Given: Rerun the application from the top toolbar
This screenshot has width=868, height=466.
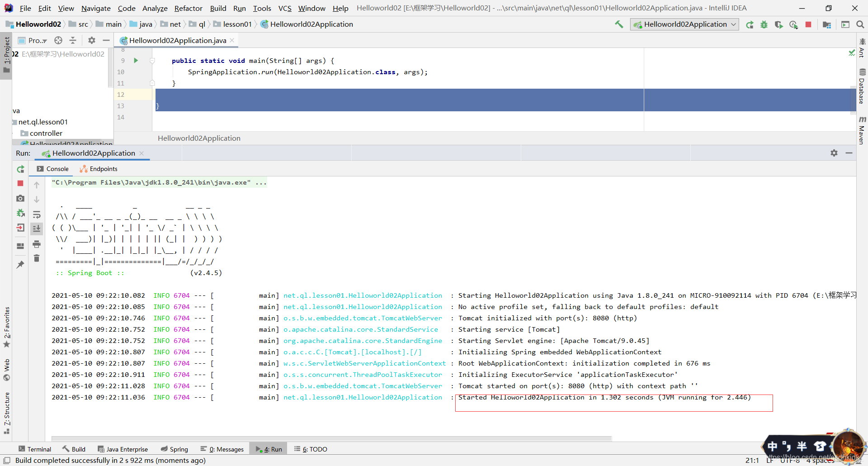Looking at the screenshot, I should tap(750, 24).
